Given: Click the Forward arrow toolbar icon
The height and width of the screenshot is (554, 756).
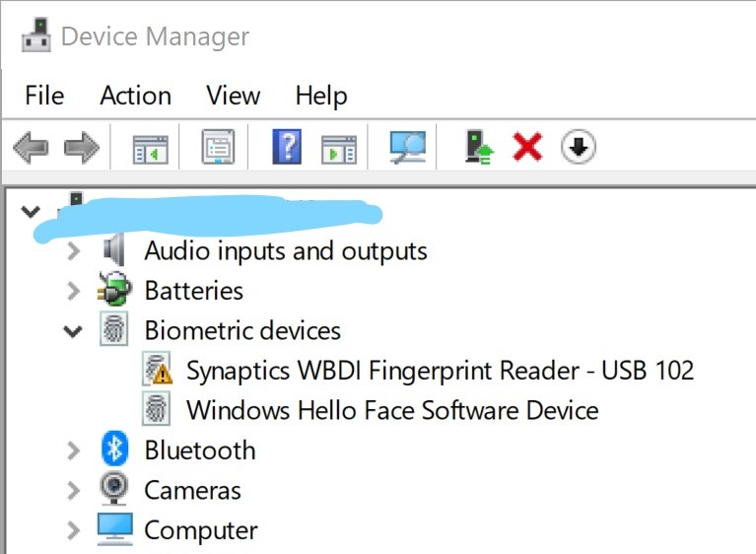Looking at the screenshot, I should click(x=81, y=148).
